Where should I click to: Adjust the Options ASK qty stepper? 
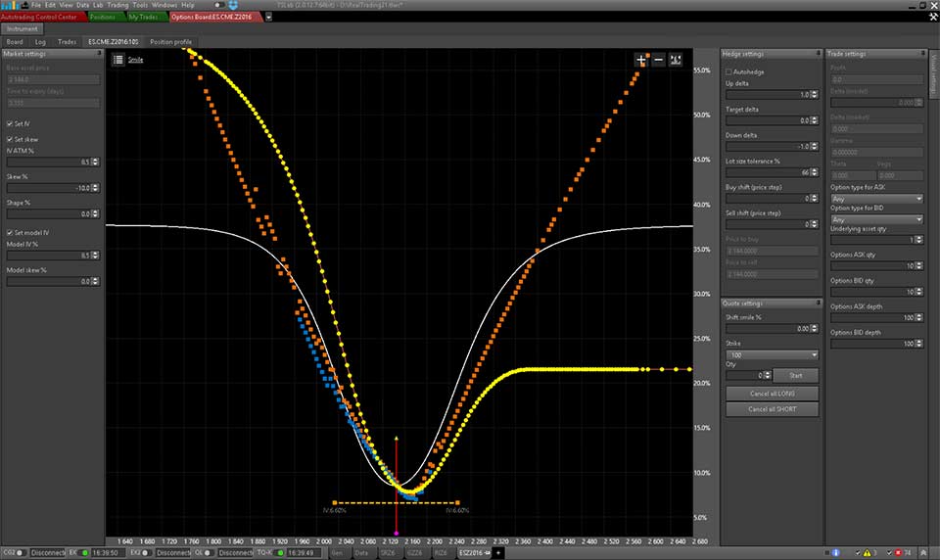click(919, 265)
